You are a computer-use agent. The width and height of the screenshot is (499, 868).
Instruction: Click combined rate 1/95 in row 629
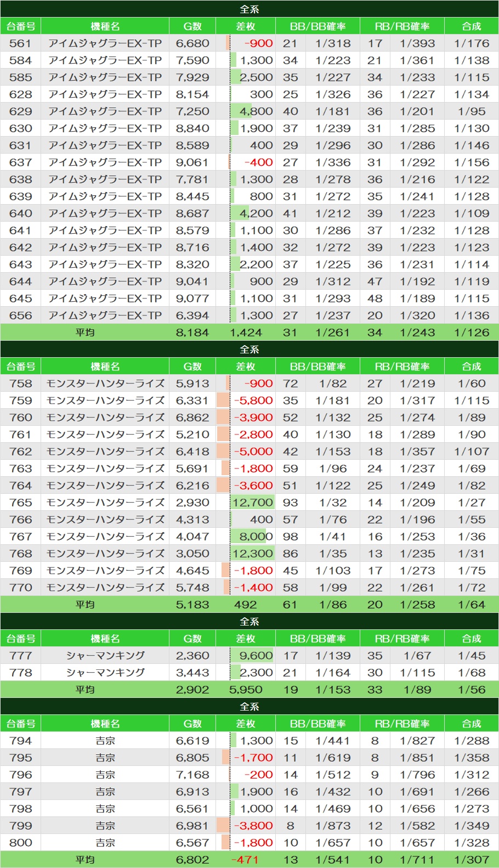coord(472,111)
